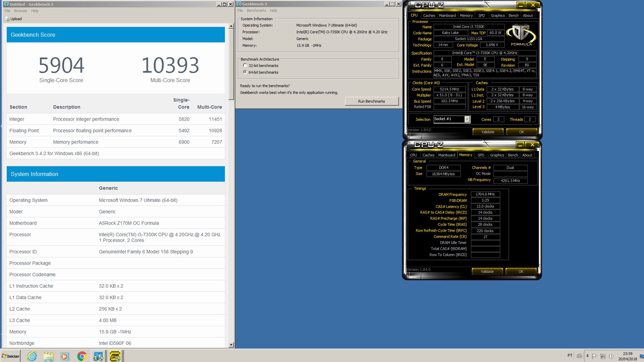Switch to Mainboard tab in lower CPU-Z
The height and width of the screenshot is (362, 644).
tap(447, 155)
